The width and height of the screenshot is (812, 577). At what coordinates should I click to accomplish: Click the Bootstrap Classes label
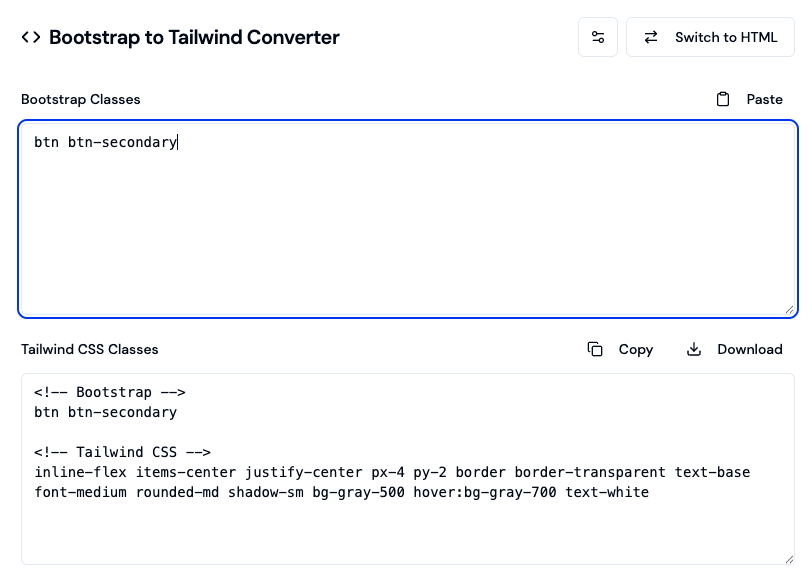click(x=81, y=99)
